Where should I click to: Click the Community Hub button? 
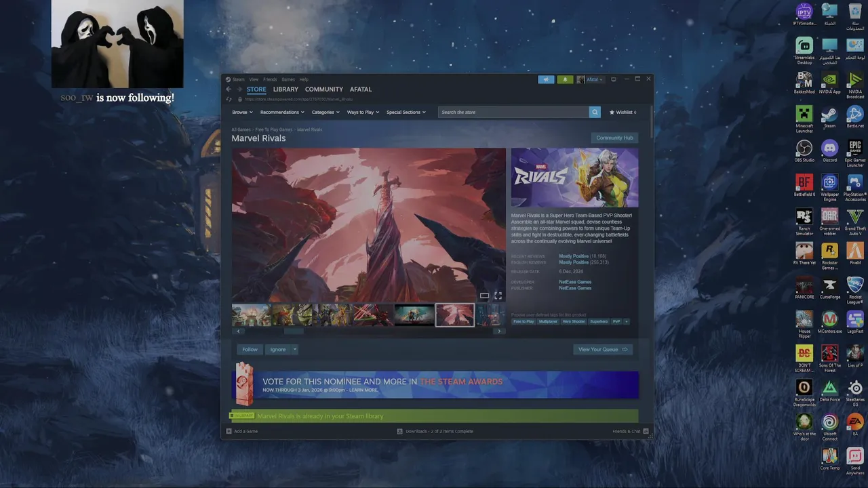click(614, 138)
